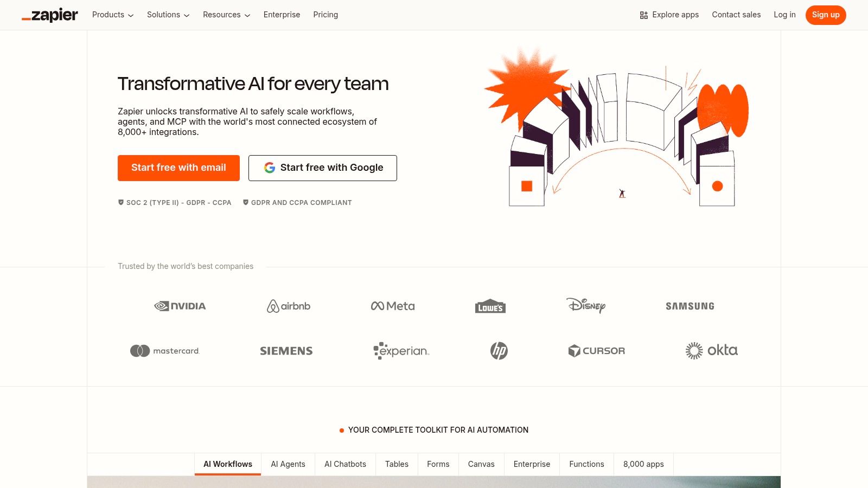The height and width of the screenshot is (488, 868).
Task: Open the Products dropdown
Action: [112, 15]
